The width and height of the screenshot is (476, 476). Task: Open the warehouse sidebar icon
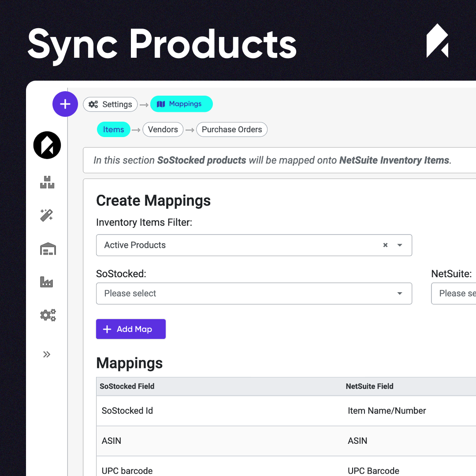pyautogui.click(x=48, y=249)
